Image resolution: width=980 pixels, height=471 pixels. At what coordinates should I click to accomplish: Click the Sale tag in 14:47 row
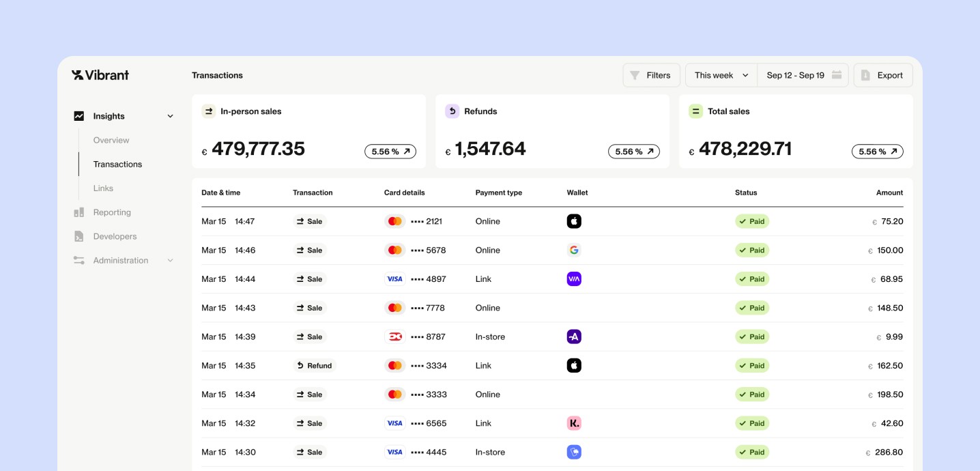[310, 221]
